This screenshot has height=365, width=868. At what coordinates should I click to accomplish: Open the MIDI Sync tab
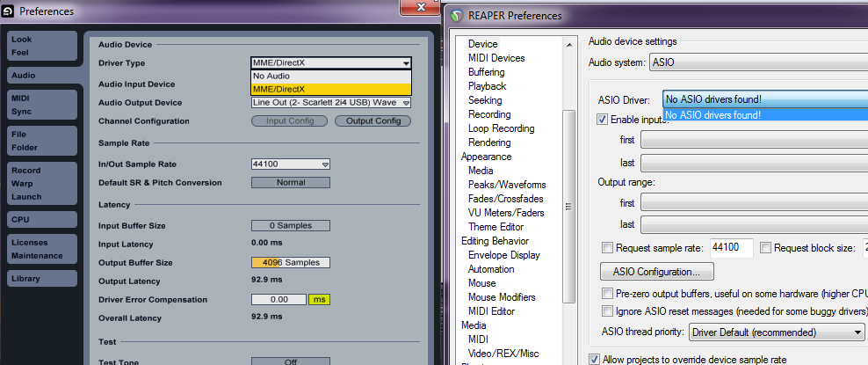coord(42,105)
